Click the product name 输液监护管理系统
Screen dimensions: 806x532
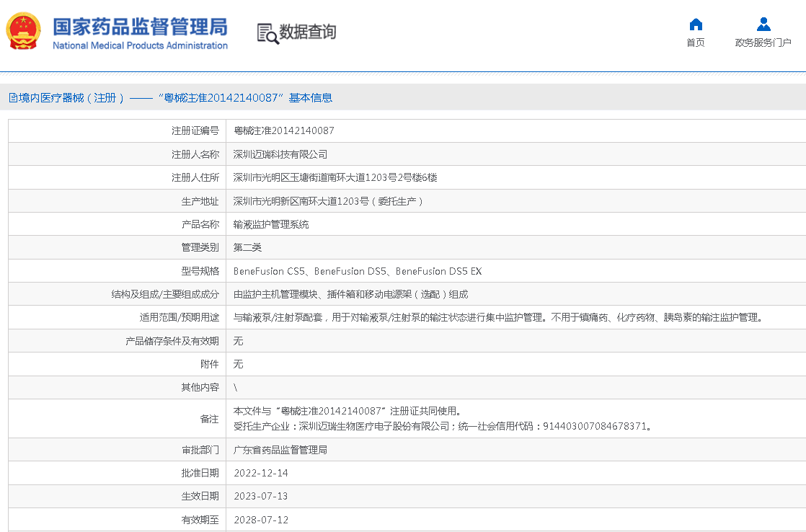(271, 224)
